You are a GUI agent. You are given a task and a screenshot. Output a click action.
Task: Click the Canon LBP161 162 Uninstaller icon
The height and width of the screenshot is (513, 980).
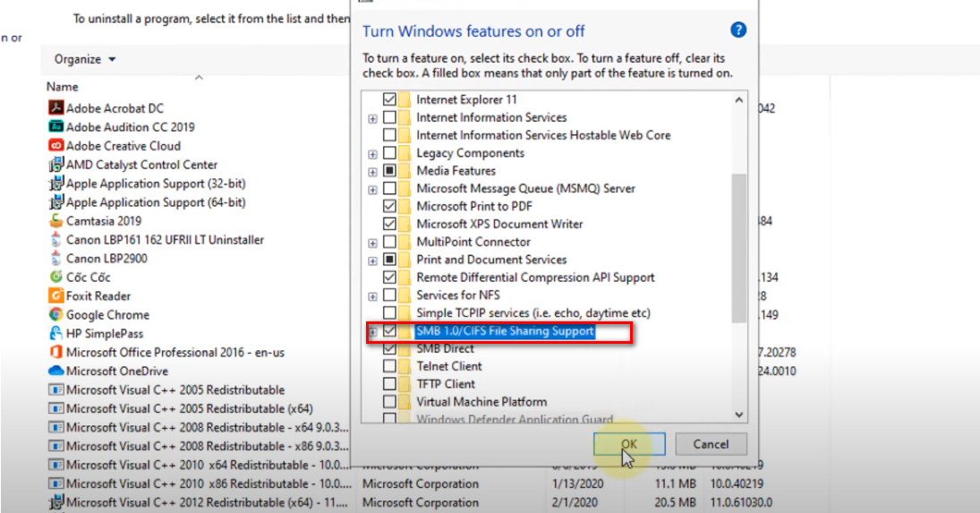point(56,239)
